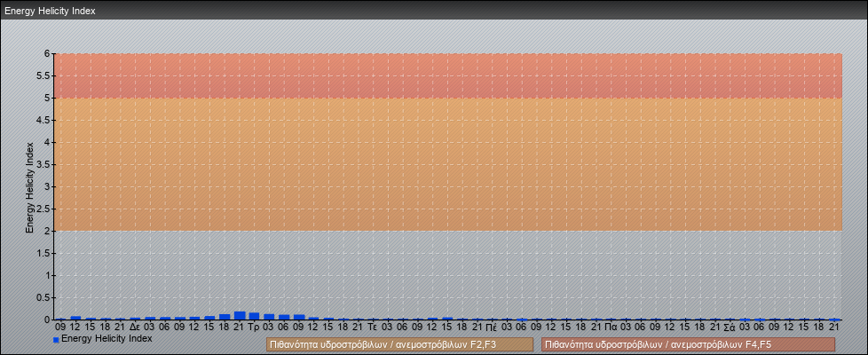Click the Τρ day label on x-axis
Viewport: 868px width, 355px height.
254,327
